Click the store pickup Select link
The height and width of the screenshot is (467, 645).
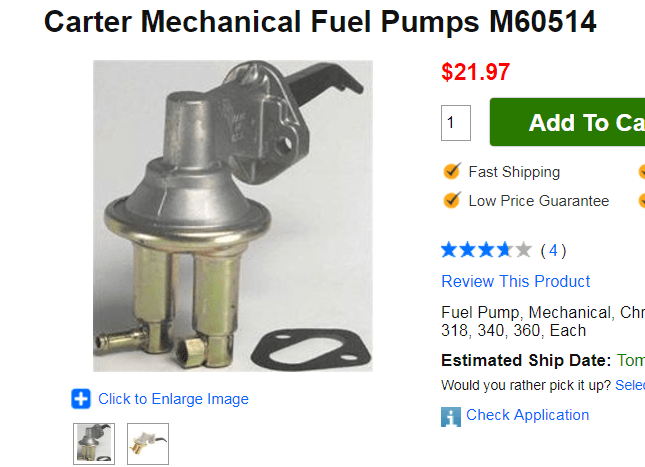point(630,385)
